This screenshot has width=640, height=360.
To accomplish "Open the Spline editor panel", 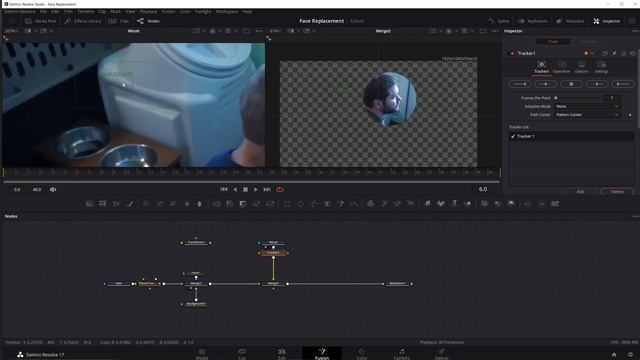I will tap(498, 21).
